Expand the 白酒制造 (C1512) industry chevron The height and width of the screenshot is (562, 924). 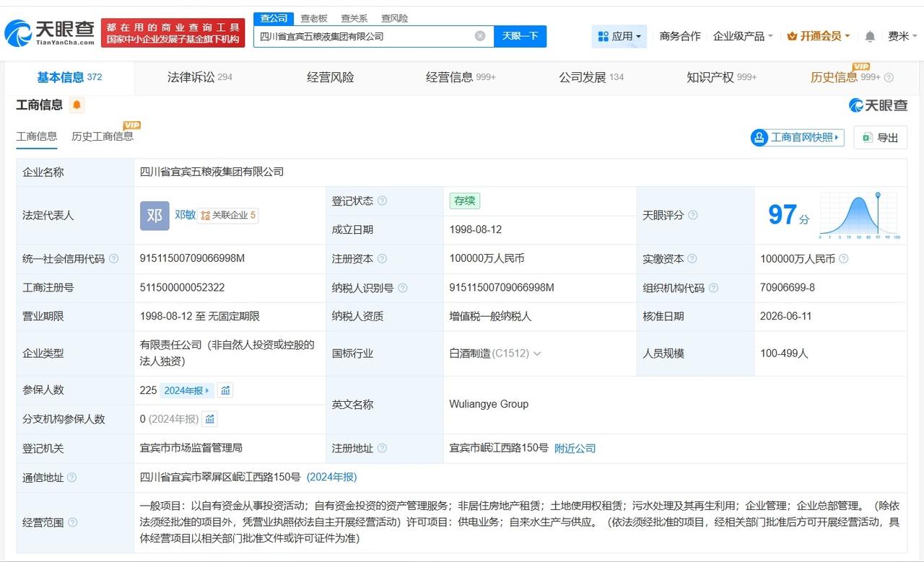tap(536, 354)
